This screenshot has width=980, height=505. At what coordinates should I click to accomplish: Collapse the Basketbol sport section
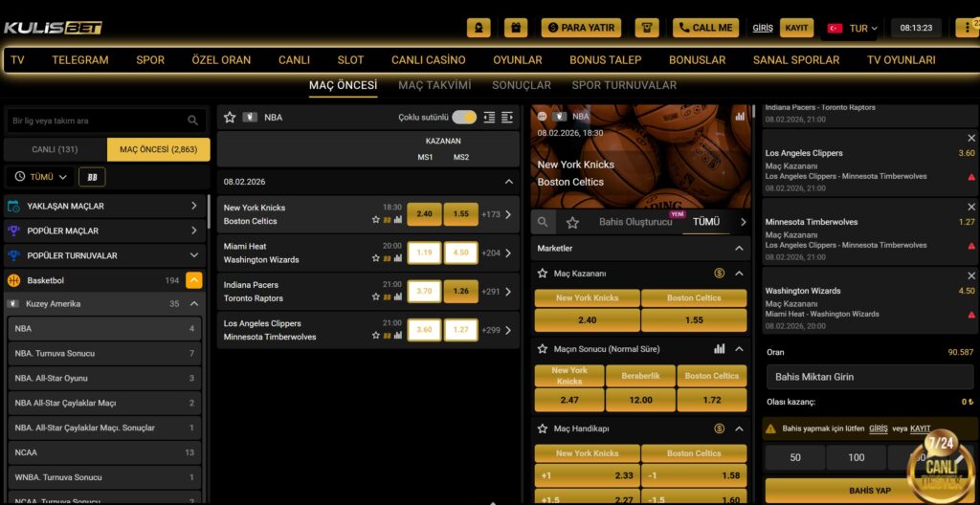(193, 280)
